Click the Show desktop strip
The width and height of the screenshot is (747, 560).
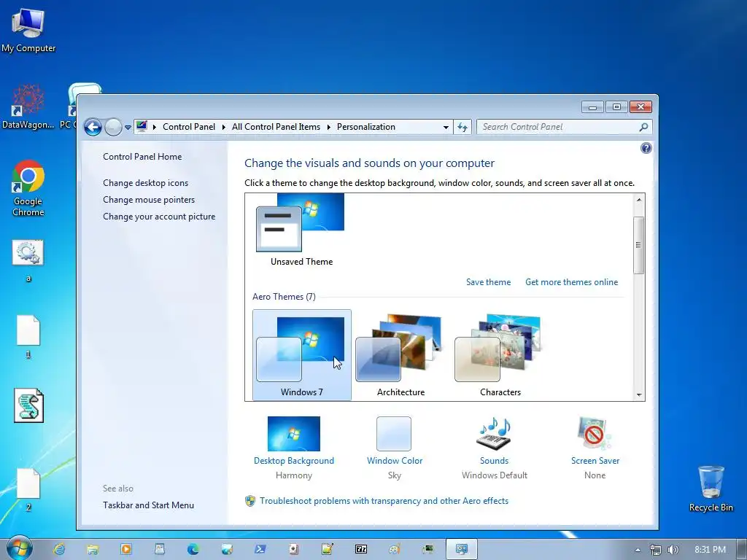741,549
